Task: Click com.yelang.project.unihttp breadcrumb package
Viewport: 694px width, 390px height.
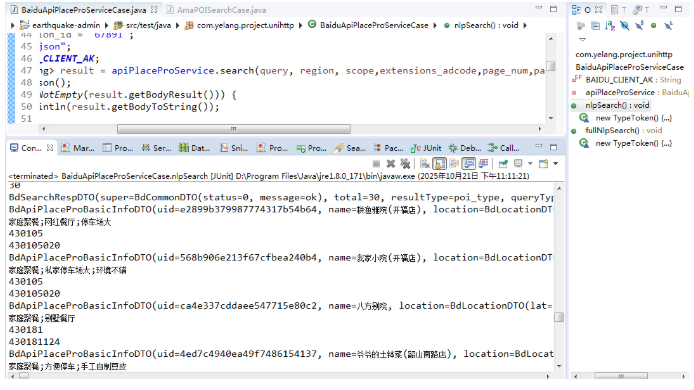Action: (239, 26)
